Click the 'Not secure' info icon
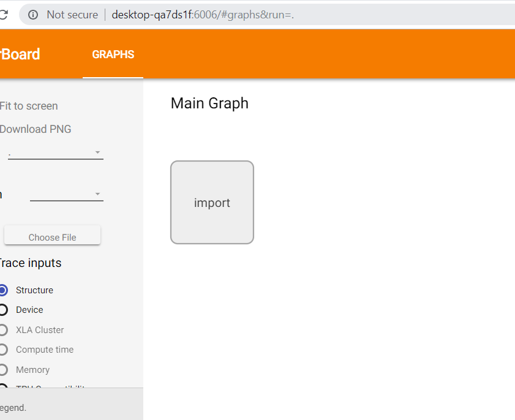The height and width of the screenshot is (420, 515). tap(32, 14)
